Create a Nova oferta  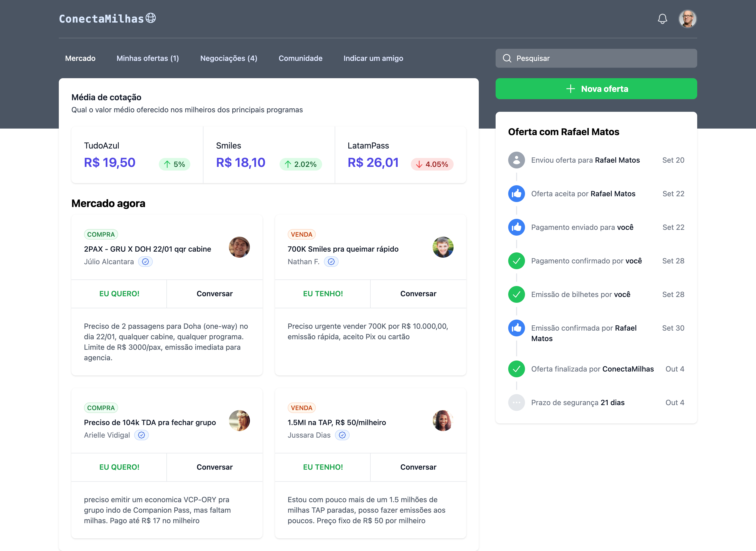pyautogui.click(x=596, y=89)
